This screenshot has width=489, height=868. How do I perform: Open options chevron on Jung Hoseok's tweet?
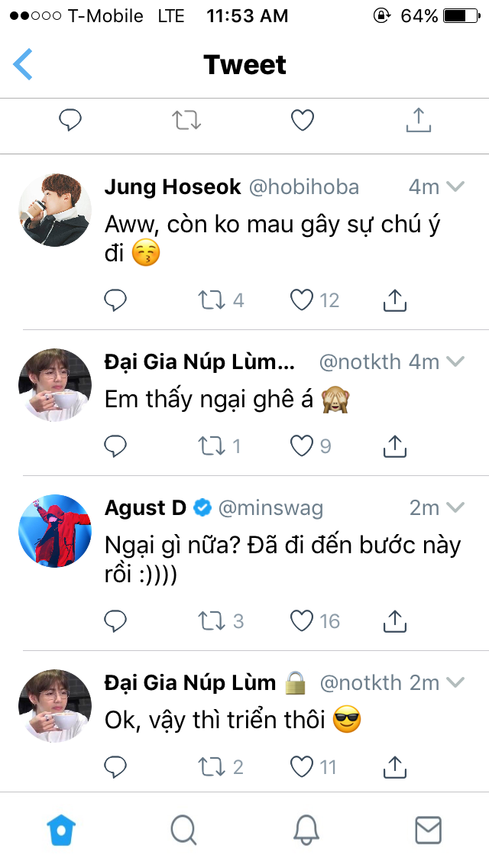coord(455,187)
